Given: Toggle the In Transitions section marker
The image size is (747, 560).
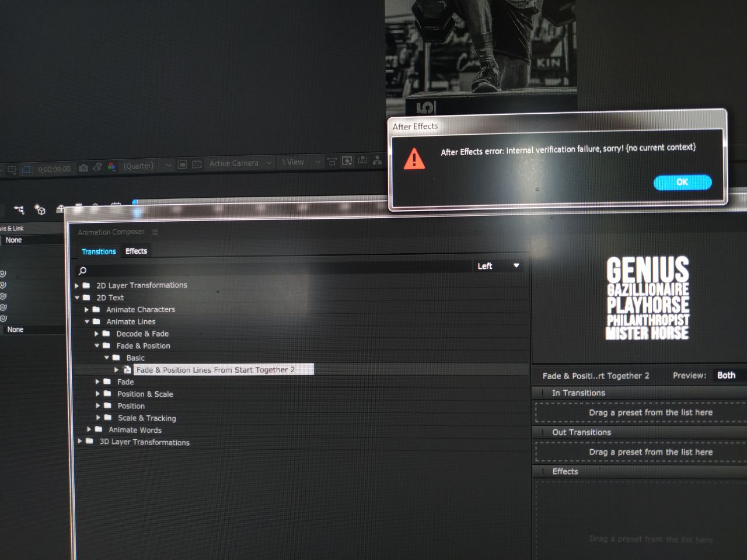Looking at the screenshot, I should 544,393.
